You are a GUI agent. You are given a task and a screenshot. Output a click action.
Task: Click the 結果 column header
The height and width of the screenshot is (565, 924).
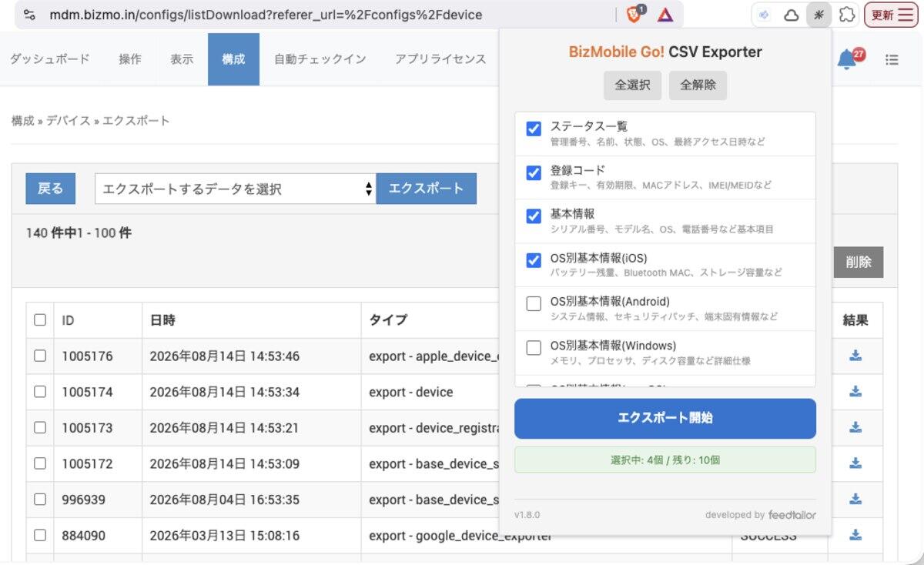(x=855, y=320)
